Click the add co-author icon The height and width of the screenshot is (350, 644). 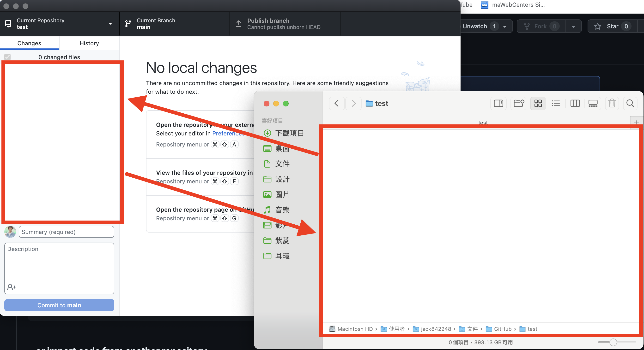11,287
